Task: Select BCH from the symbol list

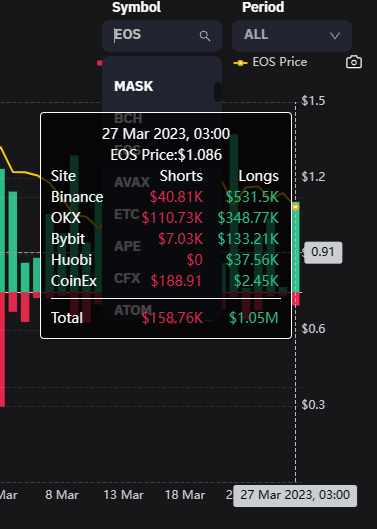Action: tap(128, 118)
